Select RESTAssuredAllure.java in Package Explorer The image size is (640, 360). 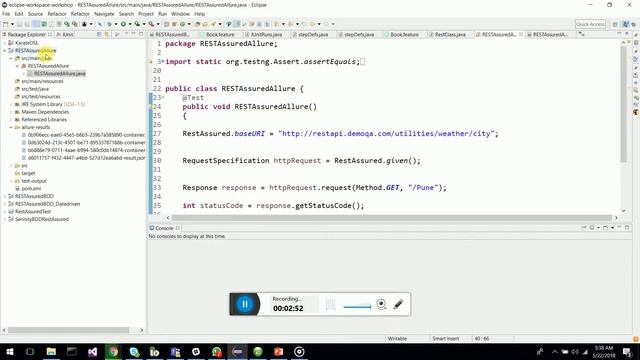coord(60,73)
